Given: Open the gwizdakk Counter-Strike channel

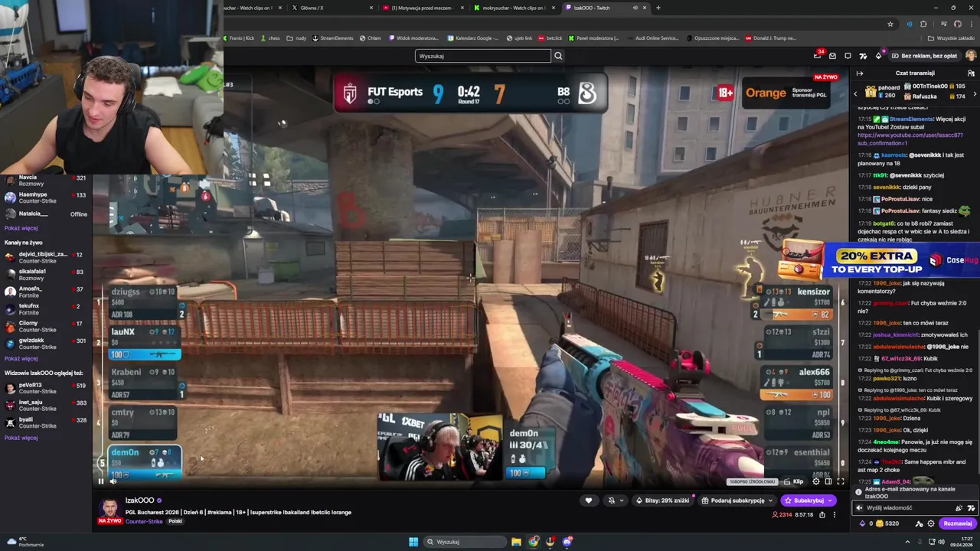Looking at the screenshot, I should coord(46,344).
